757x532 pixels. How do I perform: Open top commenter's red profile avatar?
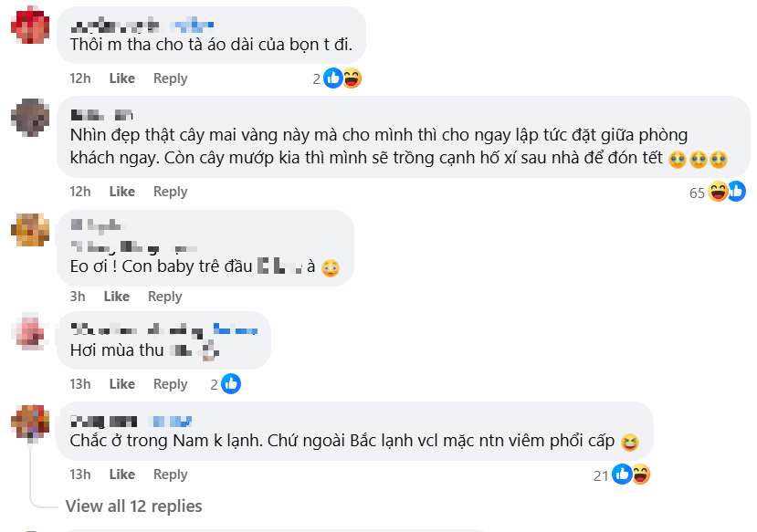[x=30, y=25]
